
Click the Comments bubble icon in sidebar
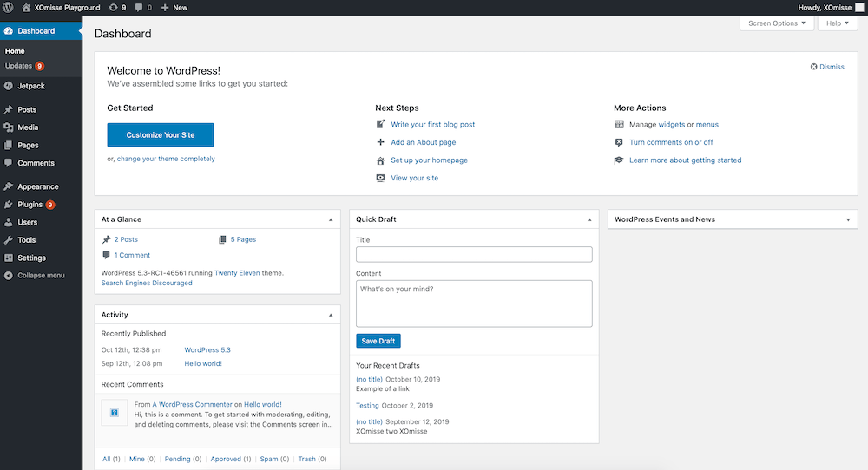click(x=9, y=162)
